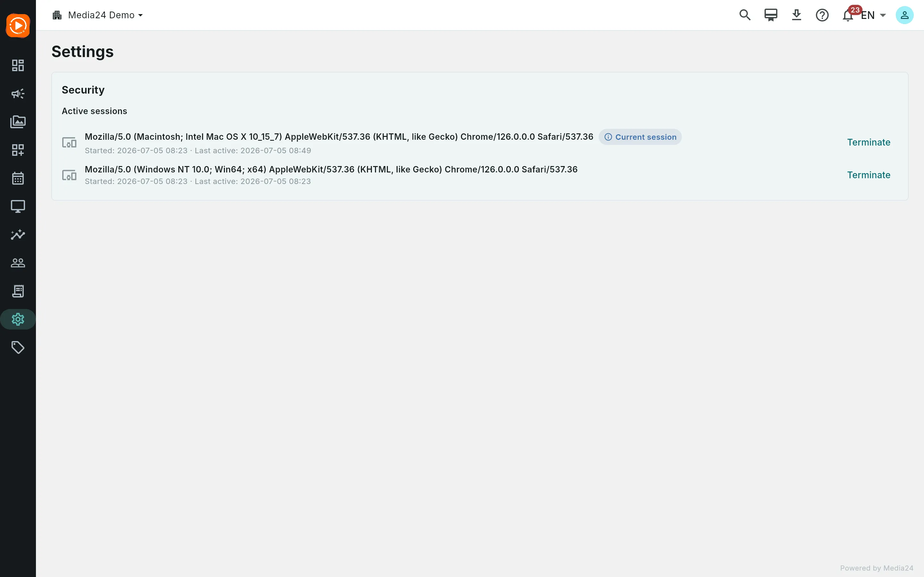Open the user profile avatar menu
924x577 pixels.
click(x=904, y=15)
